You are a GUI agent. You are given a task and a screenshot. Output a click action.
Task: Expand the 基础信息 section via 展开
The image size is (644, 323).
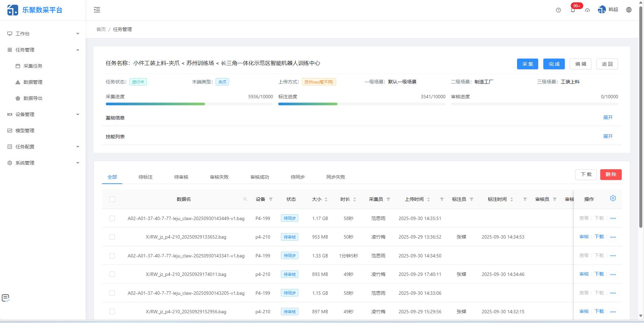pyautogui.click(x=608, y=117)
